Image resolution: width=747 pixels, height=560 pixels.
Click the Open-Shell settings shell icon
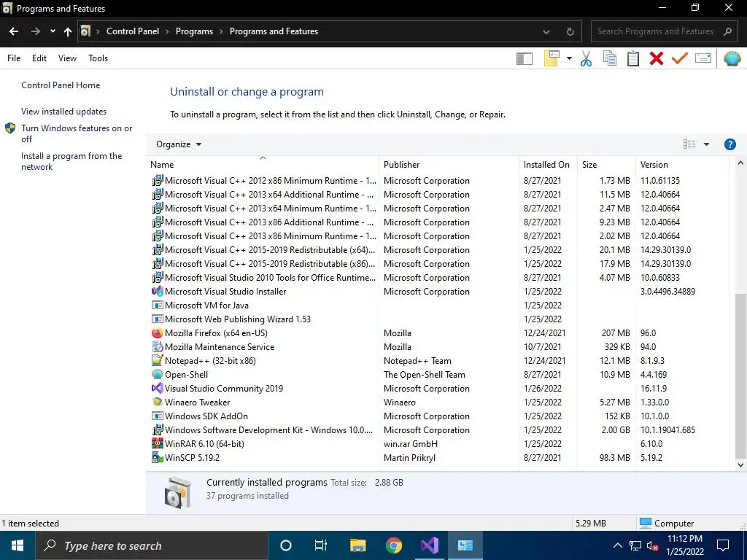[x=732, y=58]
